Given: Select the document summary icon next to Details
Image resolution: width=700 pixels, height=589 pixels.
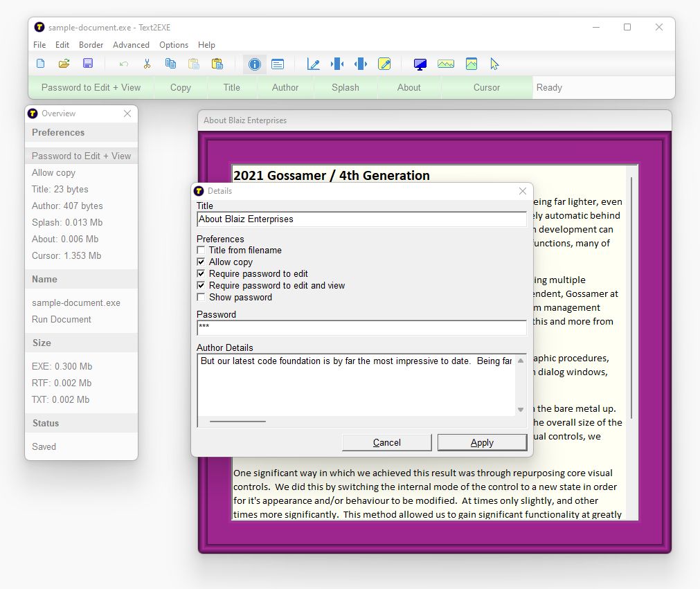Looking at the screenshot, I should 278,64.
